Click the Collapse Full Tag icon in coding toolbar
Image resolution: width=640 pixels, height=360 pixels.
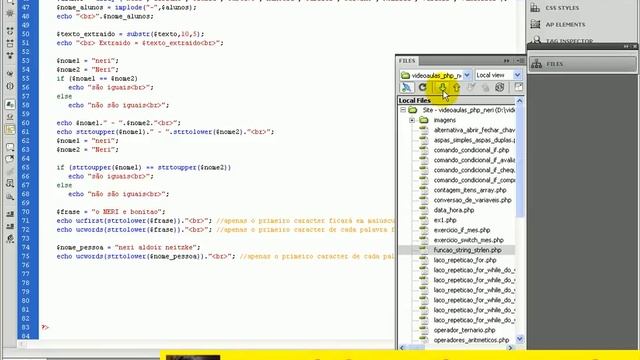coord(10,31)
